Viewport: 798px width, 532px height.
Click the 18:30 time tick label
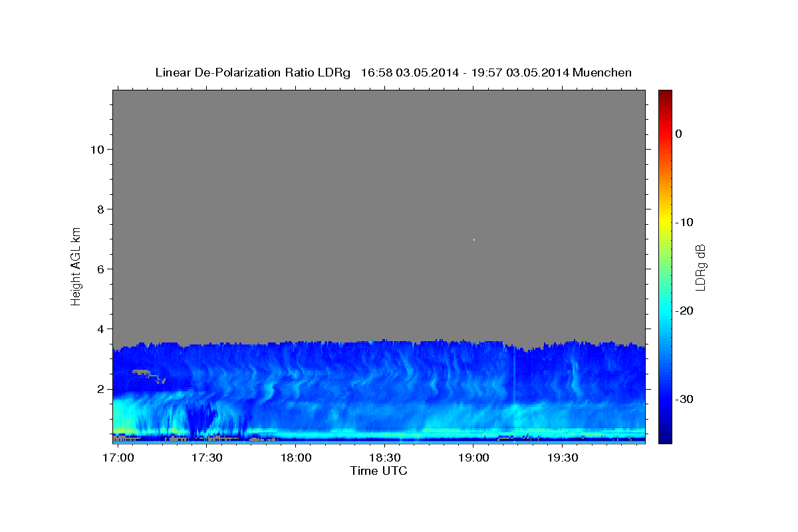[x=384, y=458]
